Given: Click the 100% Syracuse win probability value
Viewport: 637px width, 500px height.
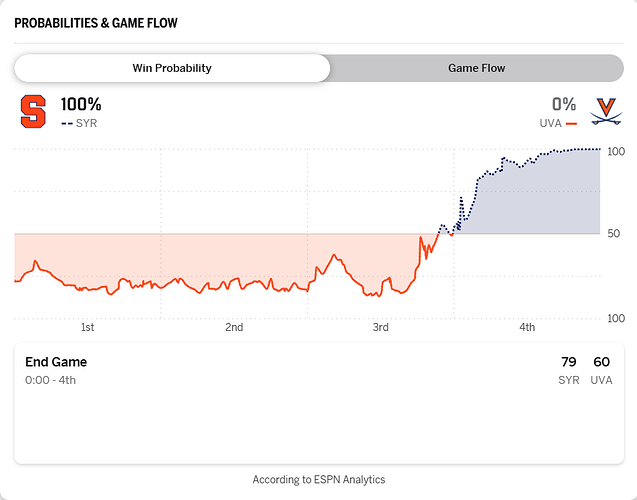Looking at the screenshot, I should click(x=81, y=104).
